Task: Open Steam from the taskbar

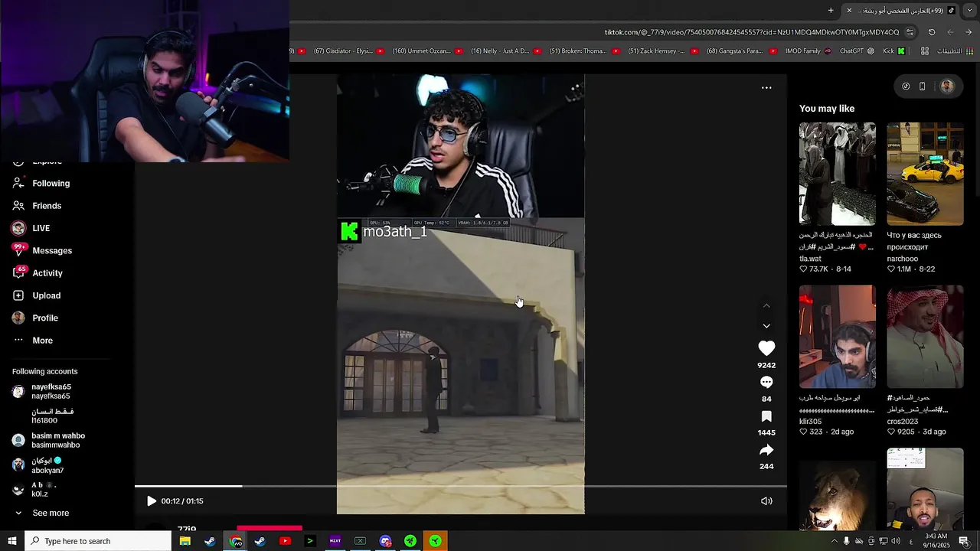Action: [x=210, y=541]
